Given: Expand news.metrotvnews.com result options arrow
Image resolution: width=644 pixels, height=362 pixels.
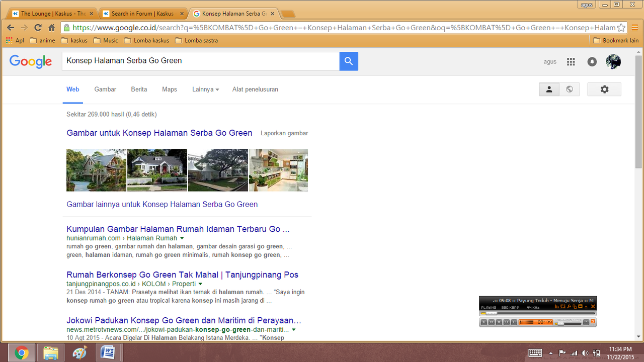Looking at the screenshot, I should (x=294, y=330).
